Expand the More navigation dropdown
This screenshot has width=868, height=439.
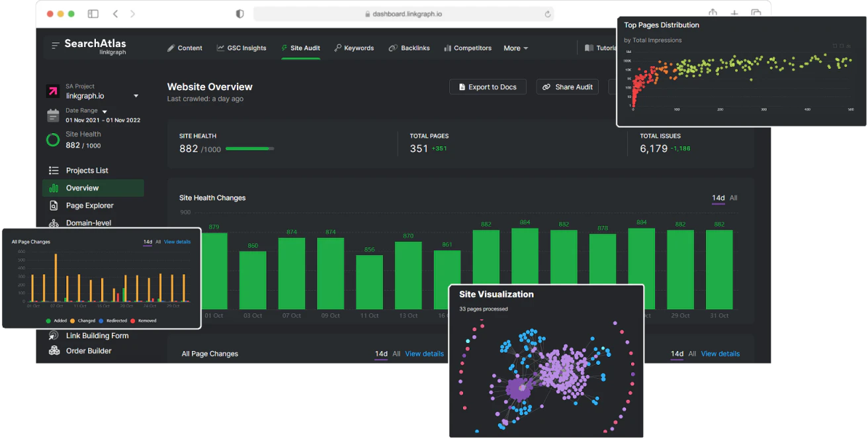[515, 48]
